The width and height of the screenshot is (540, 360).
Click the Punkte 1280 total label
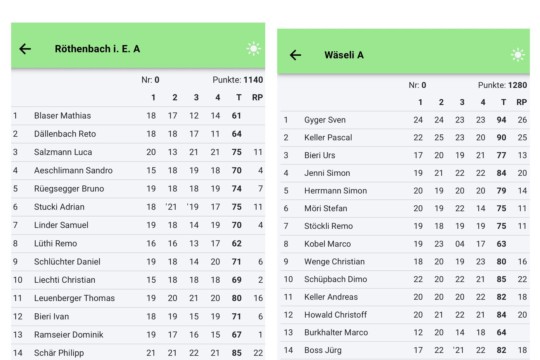click(502, 85)
